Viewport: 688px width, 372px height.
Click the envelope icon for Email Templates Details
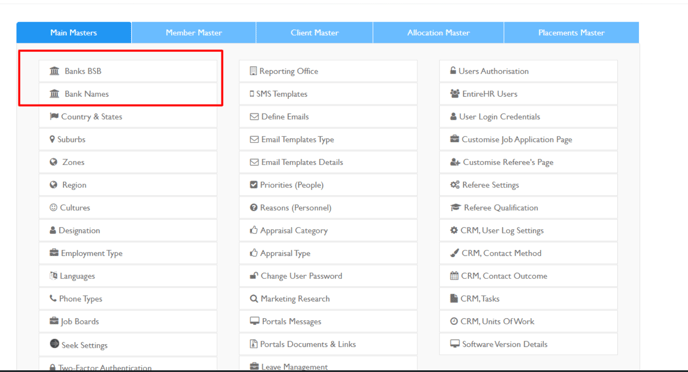254,162
